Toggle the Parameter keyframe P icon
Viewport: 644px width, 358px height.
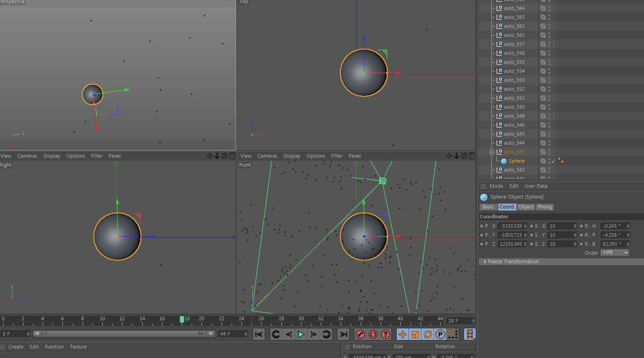[x=440, y=334]
